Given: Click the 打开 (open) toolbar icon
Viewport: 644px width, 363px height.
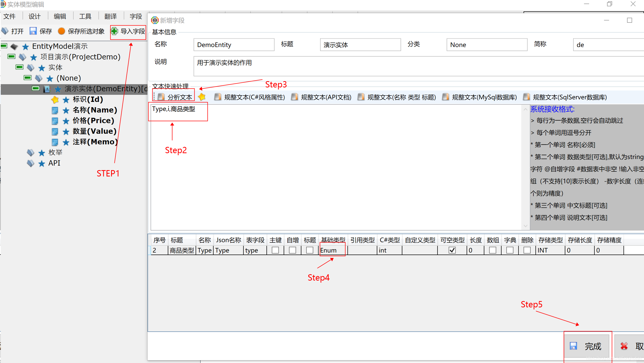Looking at the screenshot, I should [5, 31].
